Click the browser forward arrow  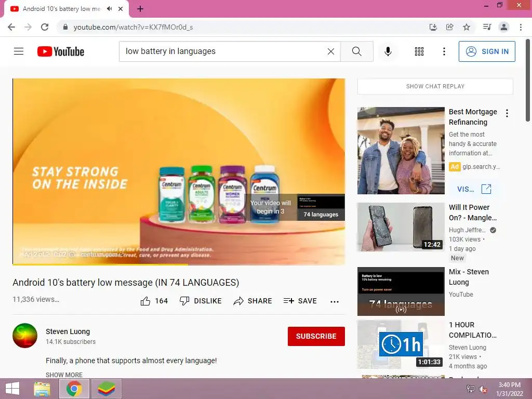[28, 27]
